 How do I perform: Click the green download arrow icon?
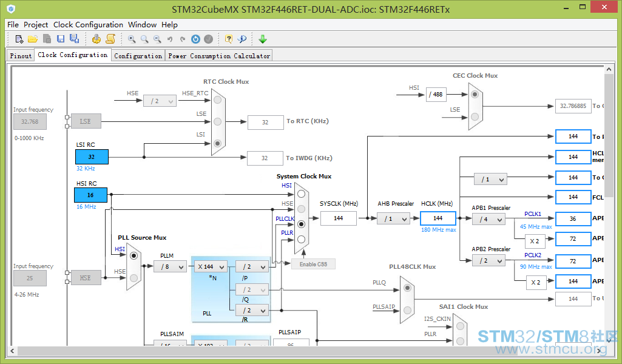[x=263, y=39]
